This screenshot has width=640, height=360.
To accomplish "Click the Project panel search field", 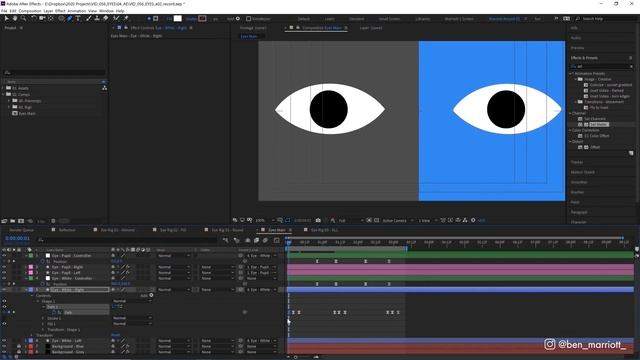I will tap(54, 72).
